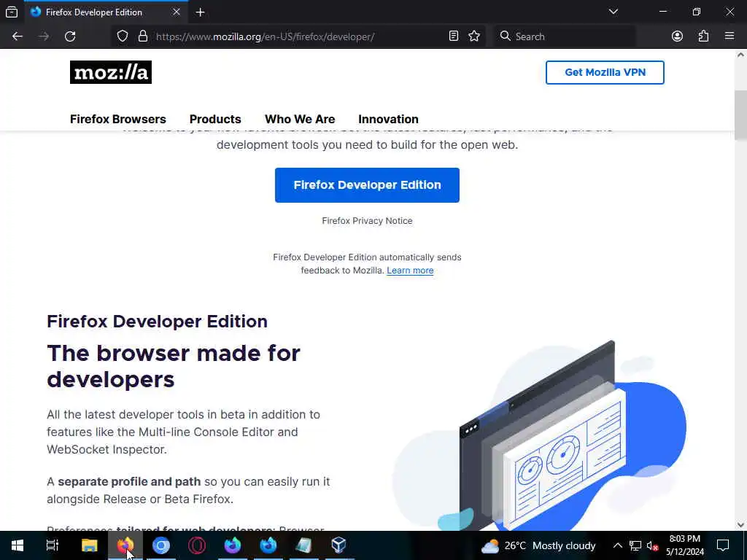Click the "separate profile and path" bold text

(130, 481)
